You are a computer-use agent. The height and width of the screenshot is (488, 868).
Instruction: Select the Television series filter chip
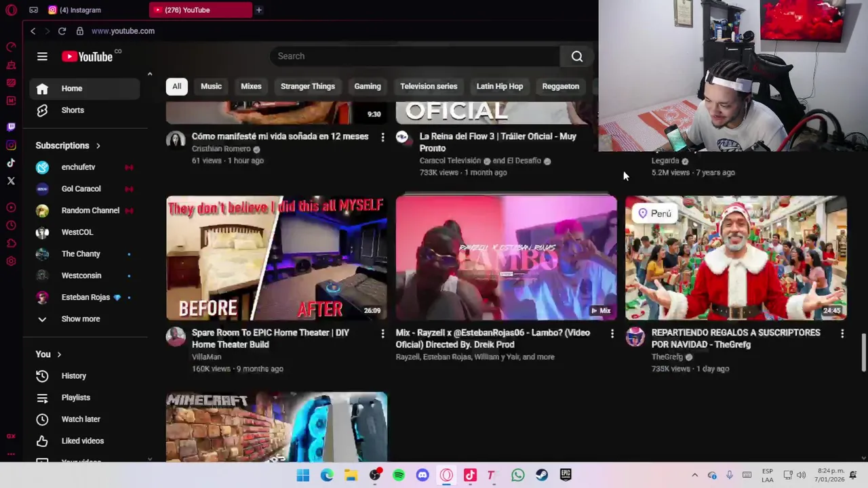(x=429, y=86)
